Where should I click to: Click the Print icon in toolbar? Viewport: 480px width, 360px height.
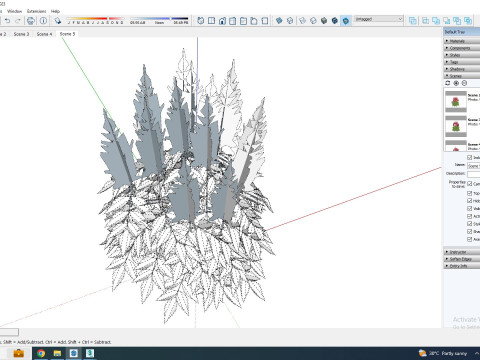[x=31, y=21]
